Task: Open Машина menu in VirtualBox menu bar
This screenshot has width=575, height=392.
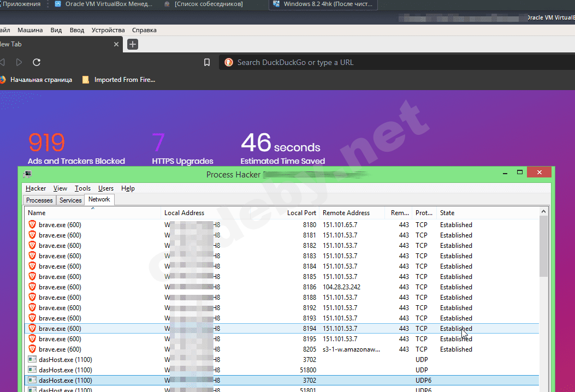Action: (x=30, y=30)
